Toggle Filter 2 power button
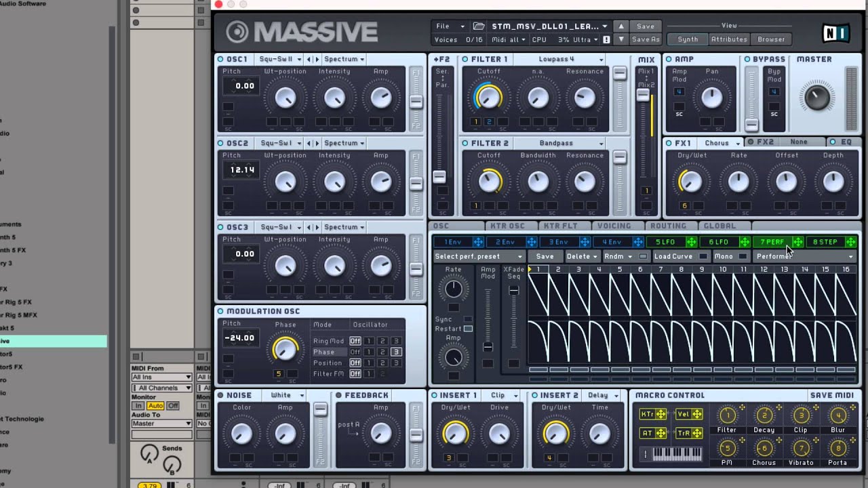This screenshot has height=488, width=868. [x=465, y=143]
